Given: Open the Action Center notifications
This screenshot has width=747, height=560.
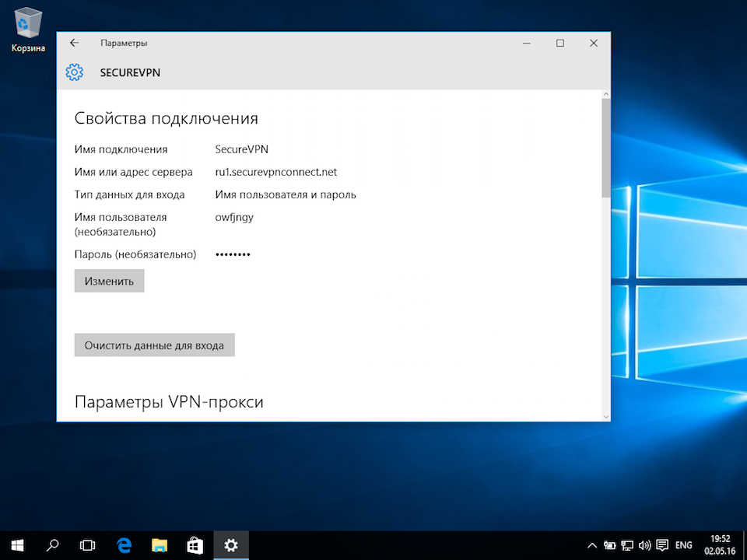Looking at the screenshot, I should pos(662,545).
